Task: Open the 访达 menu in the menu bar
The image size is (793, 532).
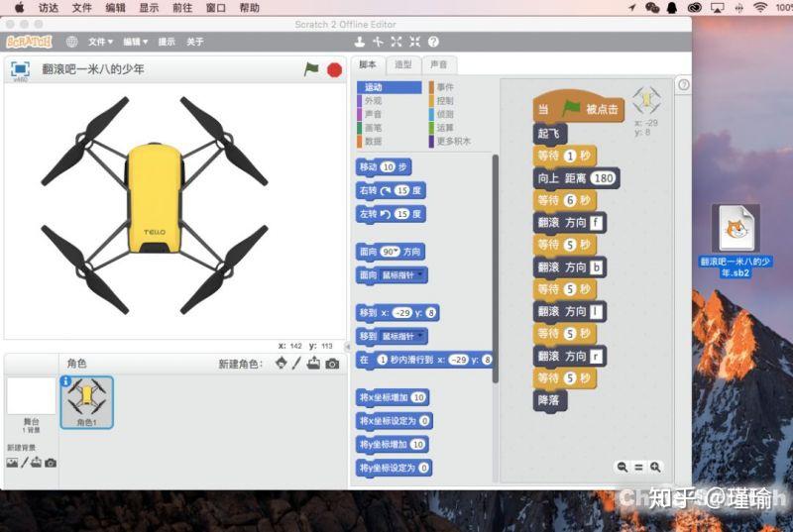Action: [48, 8]
